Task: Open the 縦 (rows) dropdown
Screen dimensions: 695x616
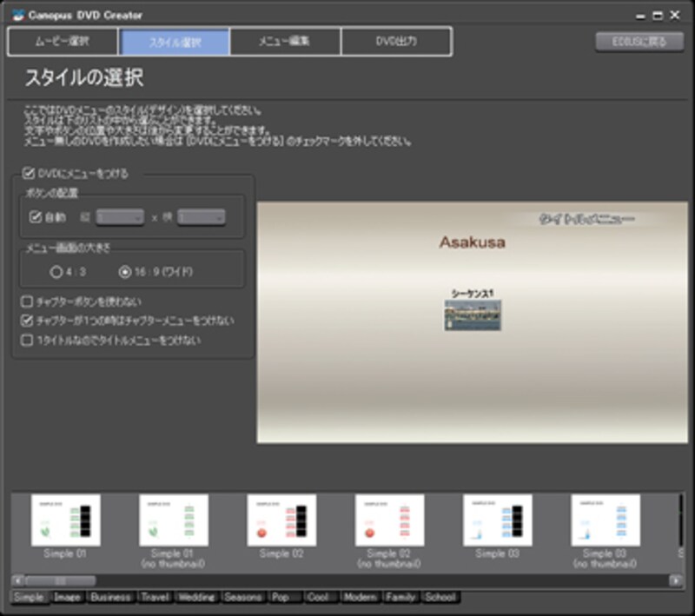Action: [120, 217]
